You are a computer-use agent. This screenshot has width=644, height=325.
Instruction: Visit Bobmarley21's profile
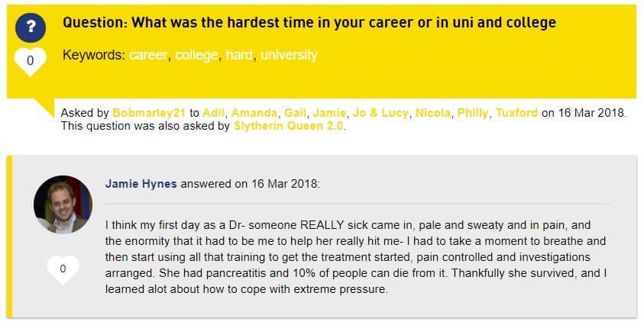click(x=149, y=113)
